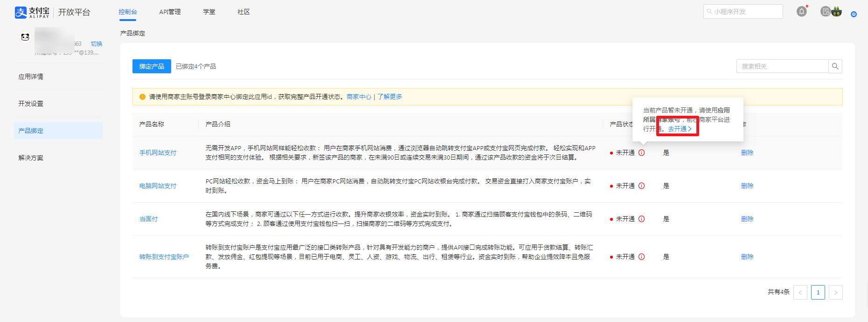The image size is (868, 322).
Task: Click 未开通 status in 转账到支付宝账户 row
Action: click(625, 257)
